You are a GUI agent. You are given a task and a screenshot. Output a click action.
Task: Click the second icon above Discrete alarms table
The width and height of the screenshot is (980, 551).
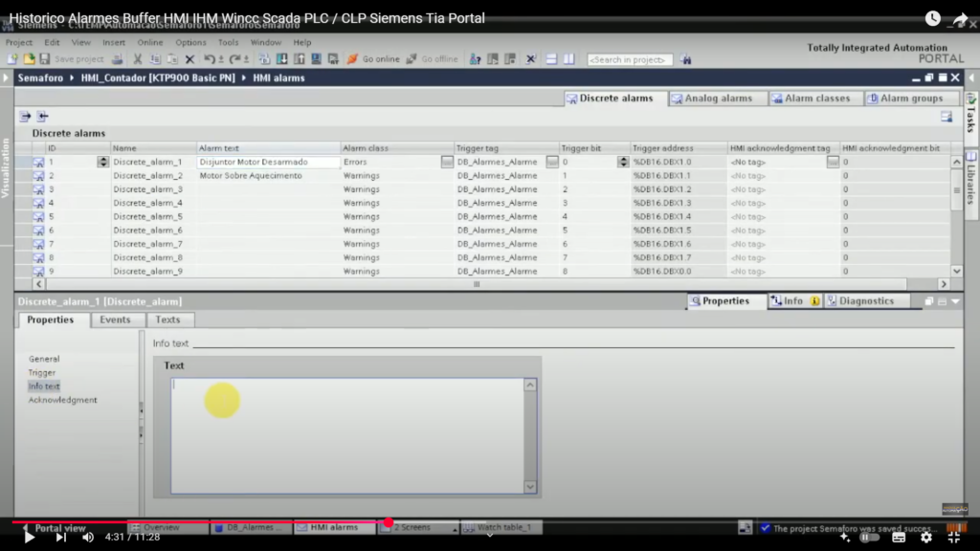[42, 116]
